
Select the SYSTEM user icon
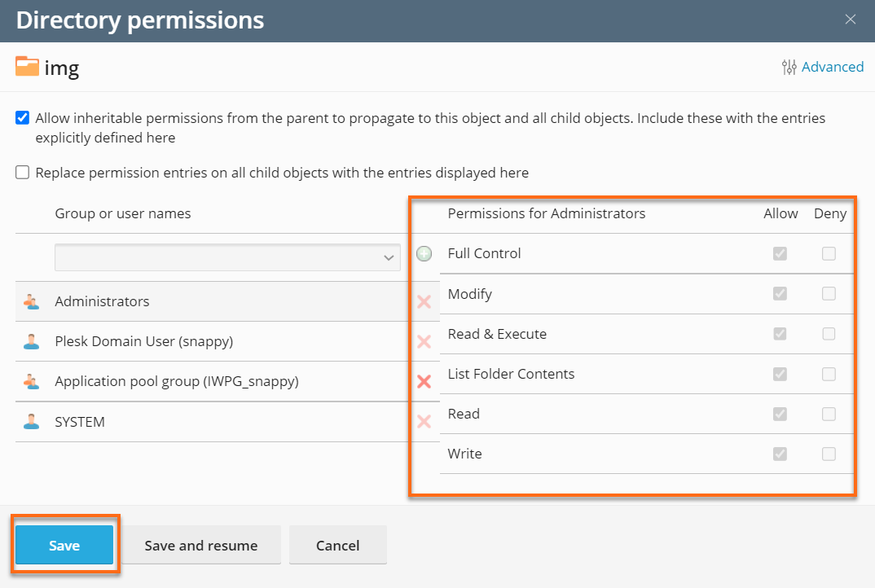(32, 422)
